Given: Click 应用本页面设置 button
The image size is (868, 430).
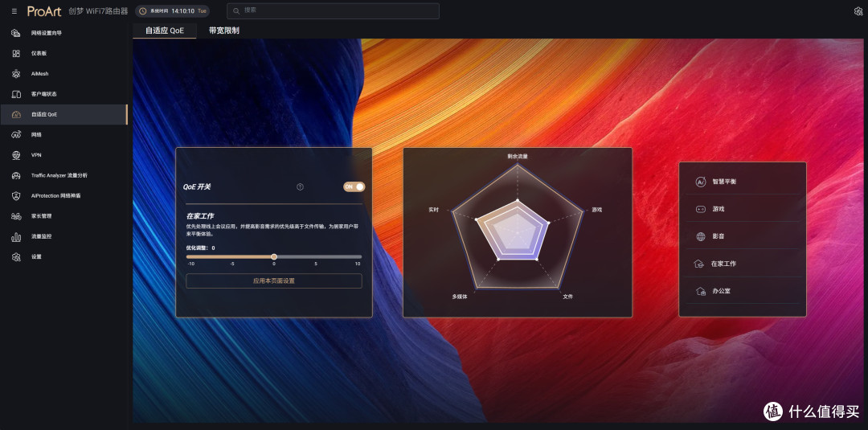Looking at the screenshot, I should pyautogui.click(x=274, y=281).
